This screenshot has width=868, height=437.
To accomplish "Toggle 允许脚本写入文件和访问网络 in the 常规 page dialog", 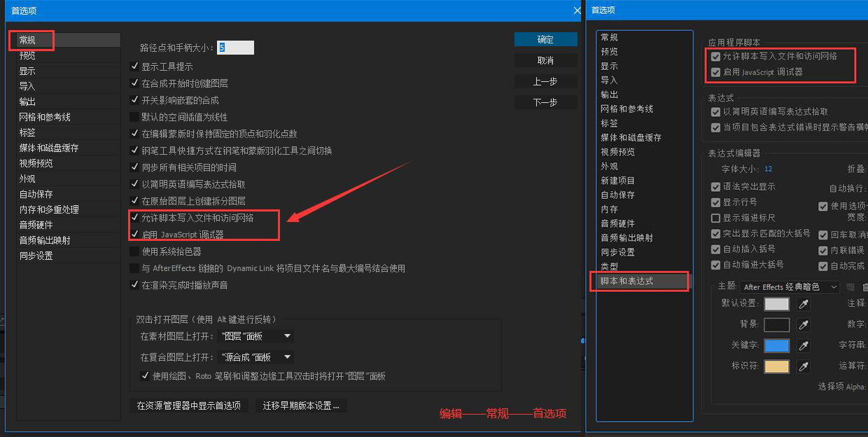I will (135, 218).
